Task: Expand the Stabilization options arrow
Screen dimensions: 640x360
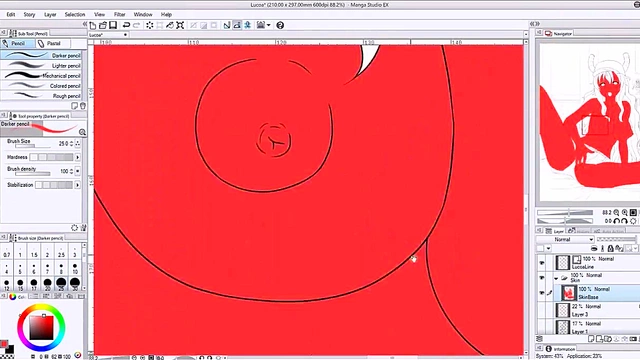Action: pyautogui.click(x=78, y=185)
